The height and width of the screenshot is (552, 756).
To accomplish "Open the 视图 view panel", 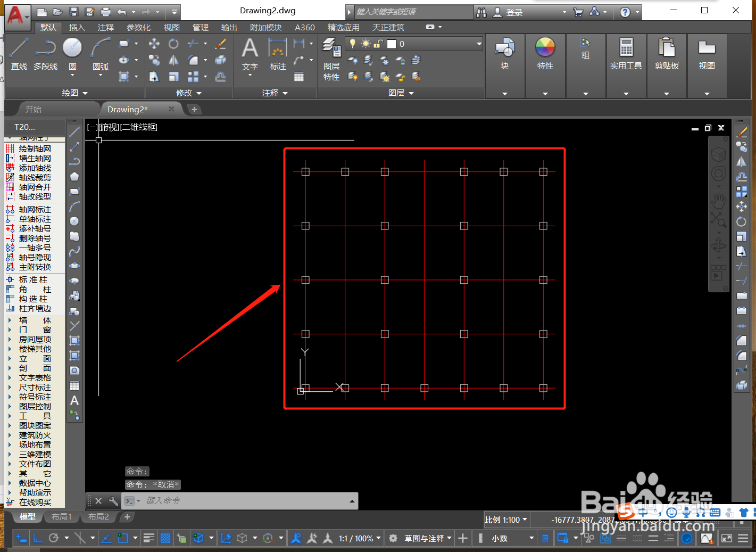I will (707, 54).
